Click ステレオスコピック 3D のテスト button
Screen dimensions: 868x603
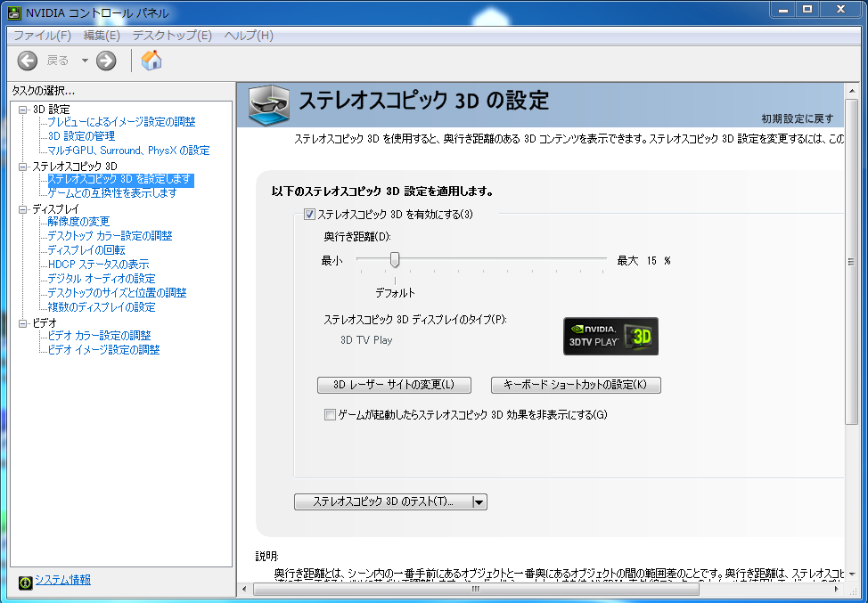tap(383, 501)
